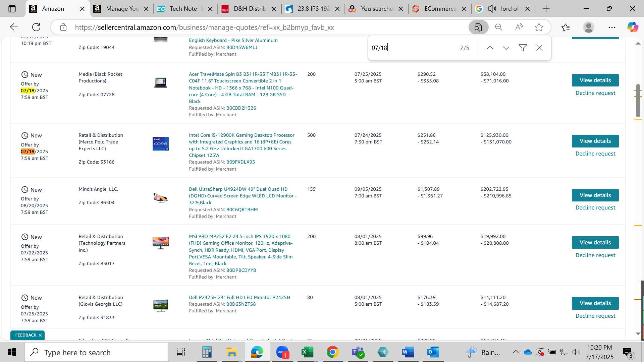This screenshot has width=644, height=362.
Task: Close the Amazon tab
Action: [x=82, y=9]
